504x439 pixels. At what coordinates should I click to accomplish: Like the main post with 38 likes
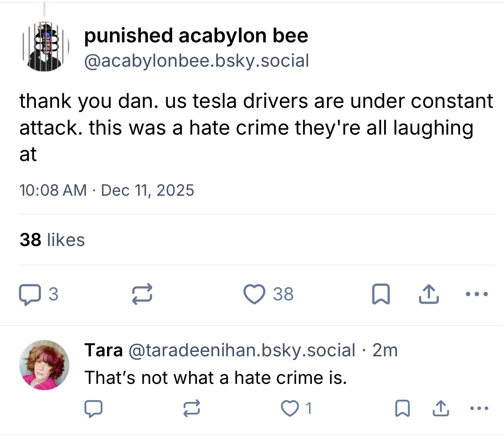coord(255,294)
